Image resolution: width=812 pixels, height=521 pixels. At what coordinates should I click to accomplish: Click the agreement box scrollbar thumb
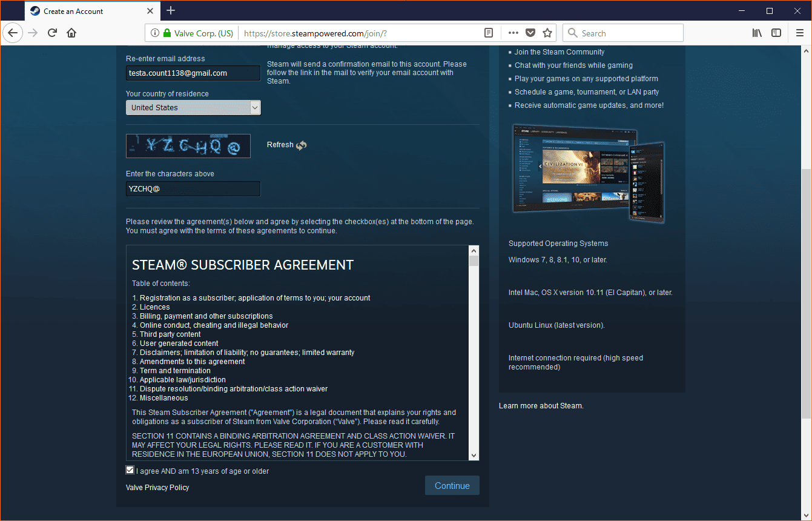tap(474, 261)
